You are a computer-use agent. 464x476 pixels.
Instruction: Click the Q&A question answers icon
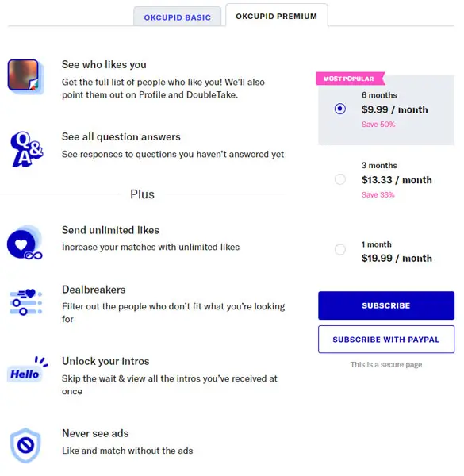[x=27, y=149]
